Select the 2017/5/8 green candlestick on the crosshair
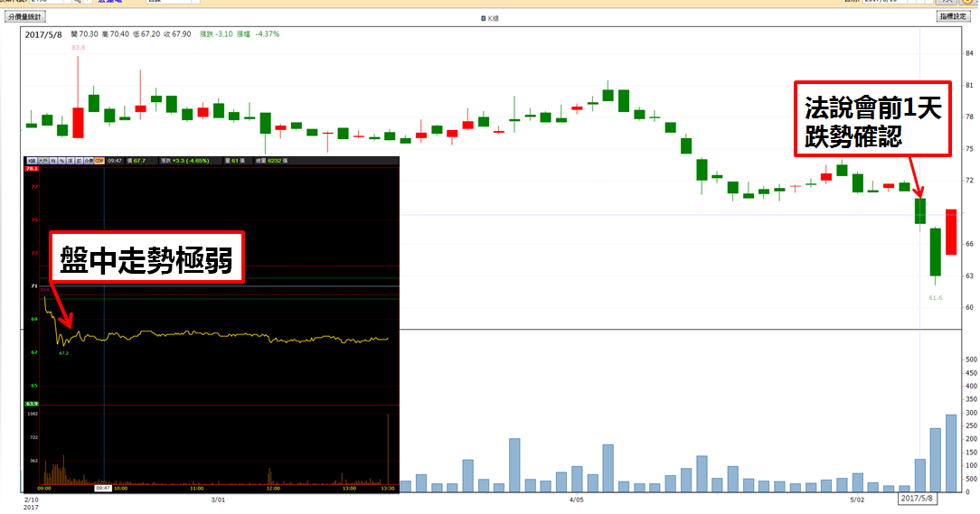 click(x=920, y=211)
